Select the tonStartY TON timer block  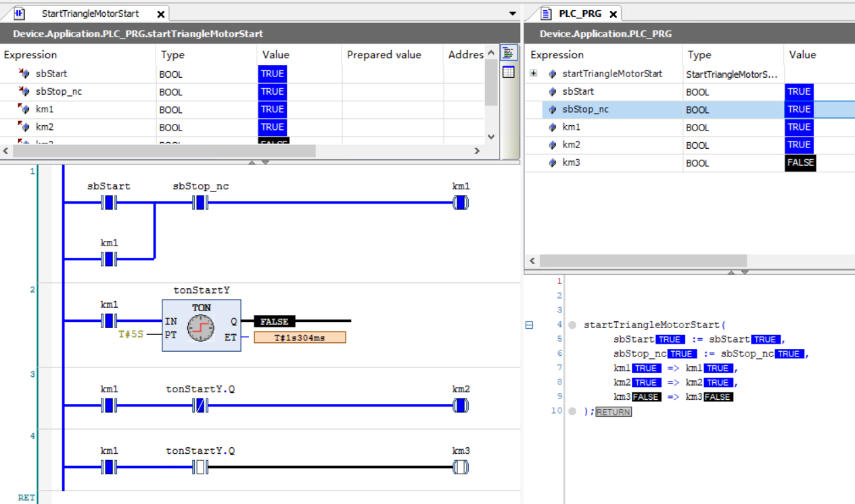(202, 325)
